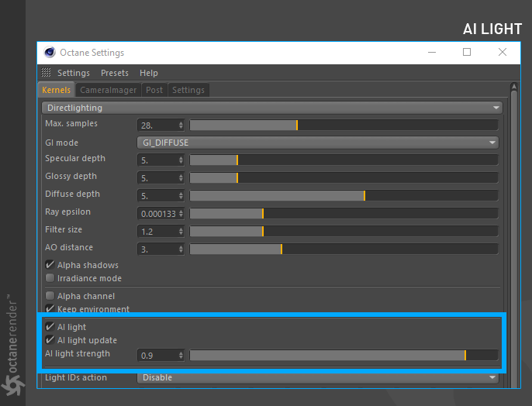This screenshot has width=532, height=406.
Task: Click the AO distance stepper arrows
Action: (181, 249)
